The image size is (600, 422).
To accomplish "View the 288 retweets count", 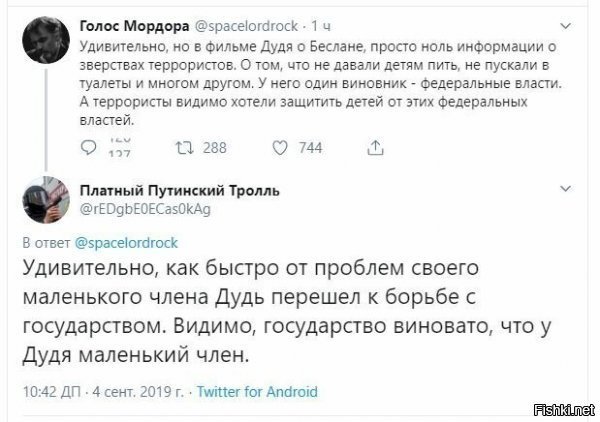I will 215,148.
